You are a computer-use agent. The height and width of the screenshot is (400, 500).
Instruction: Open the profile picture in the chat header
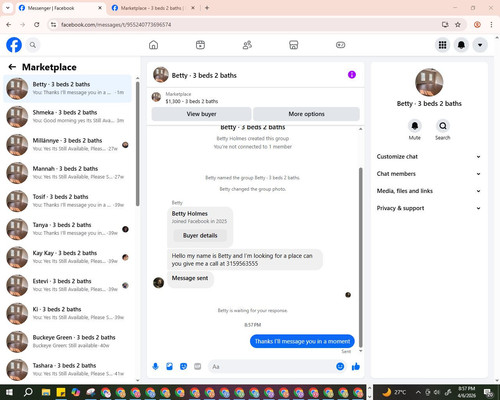[161, 75]
